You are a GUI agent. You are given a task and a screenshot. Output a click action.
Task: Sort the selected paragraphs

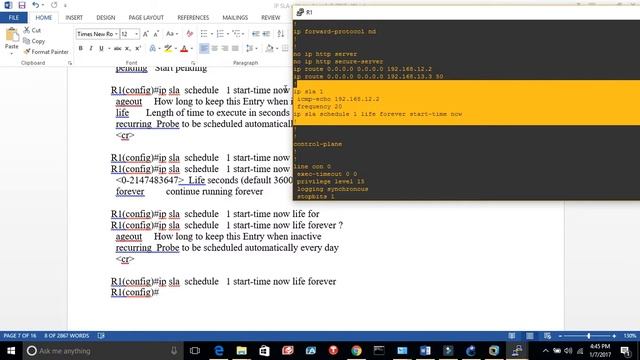281,34
